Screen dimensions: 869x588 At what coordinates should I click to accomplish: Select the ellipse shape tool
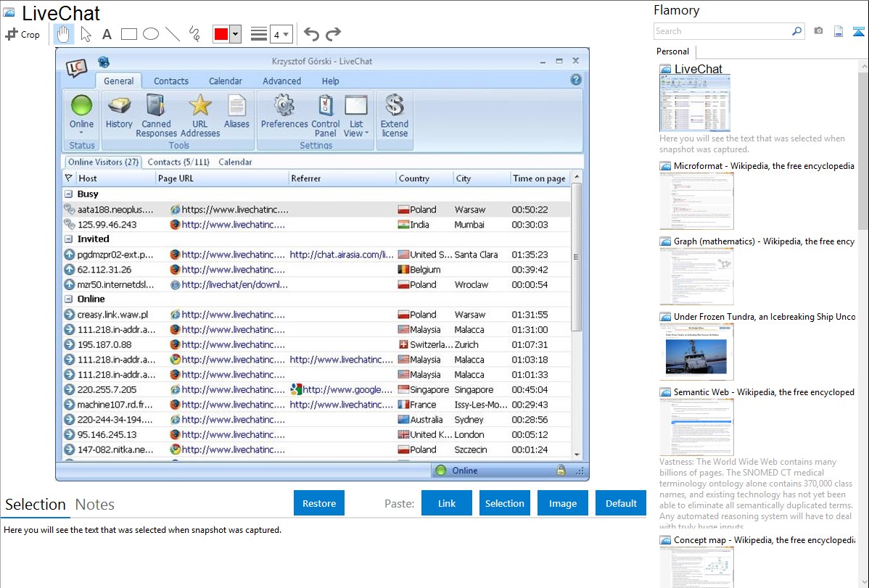click(x=151, y=34)
